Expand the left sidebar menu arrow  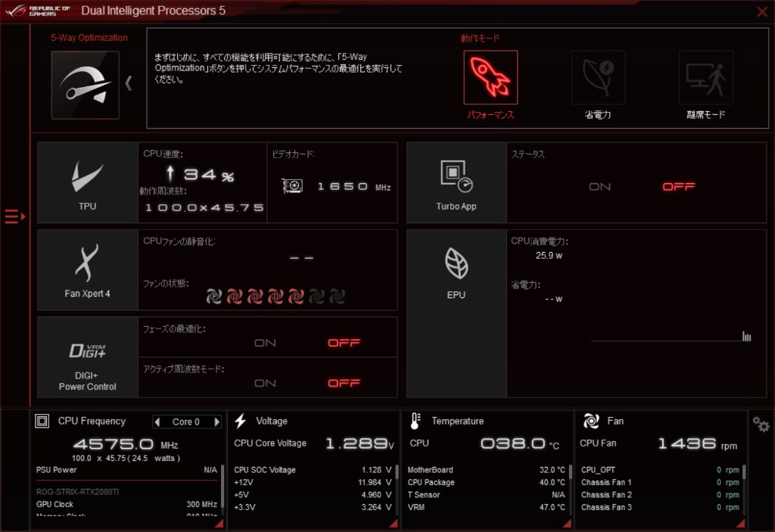pyautogui.click(x=15, y=217)
